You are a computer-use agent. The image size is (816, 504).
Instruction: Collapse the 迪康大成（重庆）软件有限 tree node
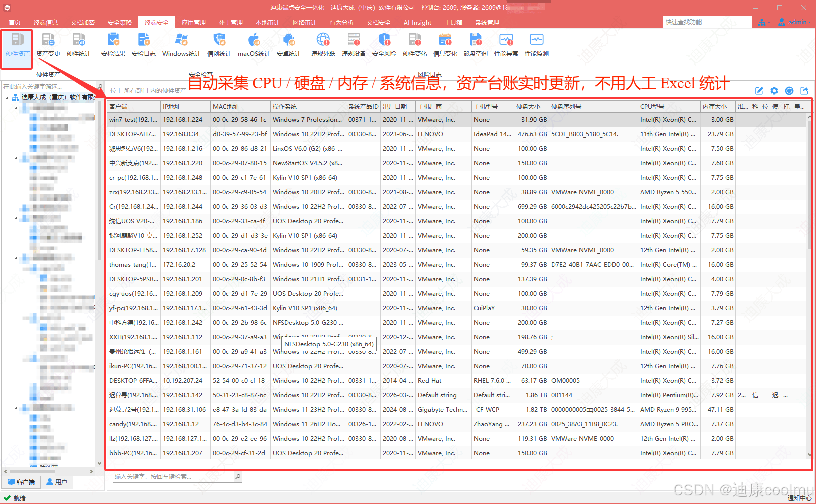click(7, 97)
